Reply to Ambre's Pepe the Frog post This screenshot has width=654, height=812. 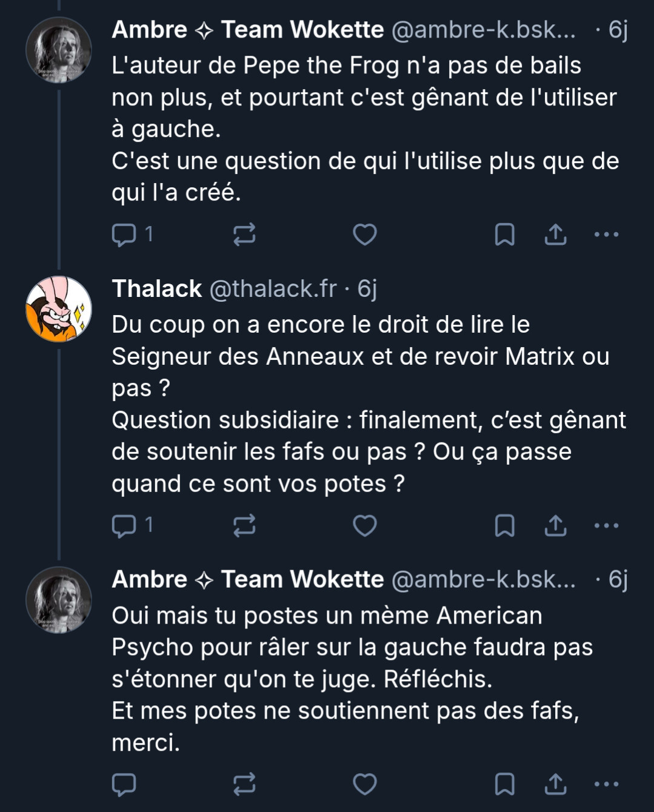coord(124,235)
